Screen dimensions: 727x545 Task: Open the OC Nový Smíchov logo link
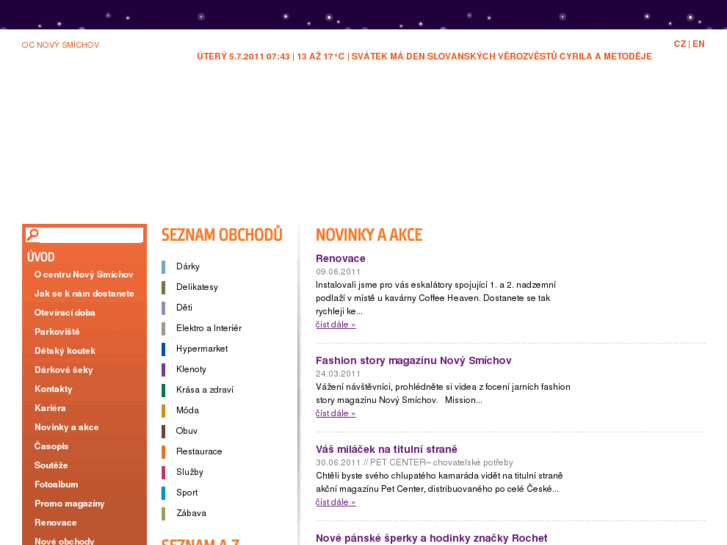[60, 45]
